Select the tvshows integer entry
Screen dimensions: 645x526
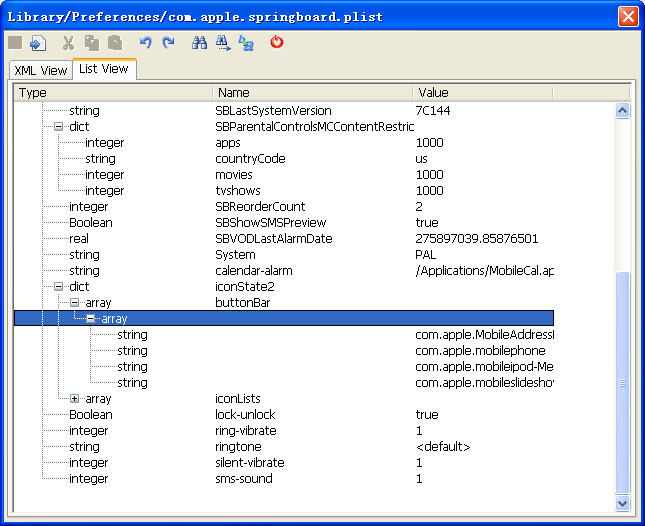[284, 191]
